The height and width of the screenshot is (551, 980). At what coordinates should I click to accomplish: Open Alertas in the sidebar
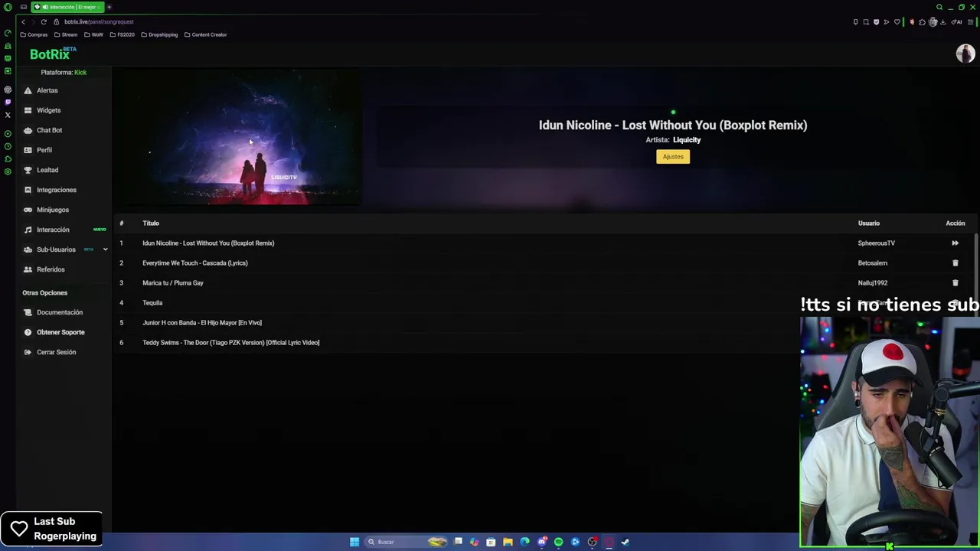coord(47,90)
